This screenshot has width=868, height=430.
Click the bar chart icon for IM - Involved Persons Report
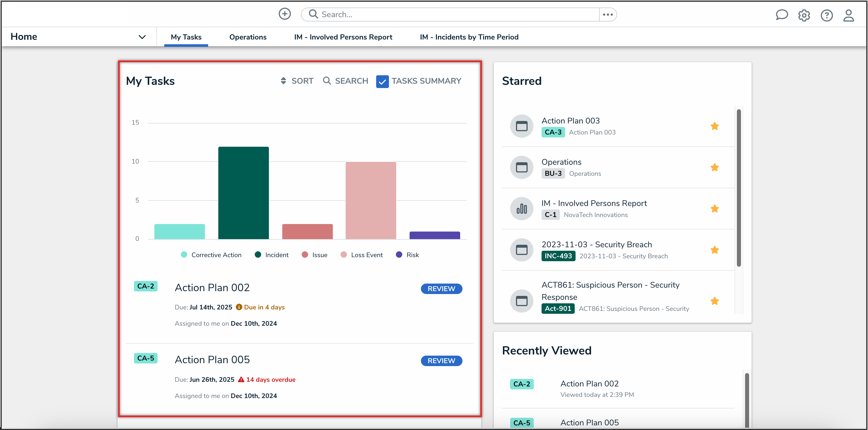(521, 209)
